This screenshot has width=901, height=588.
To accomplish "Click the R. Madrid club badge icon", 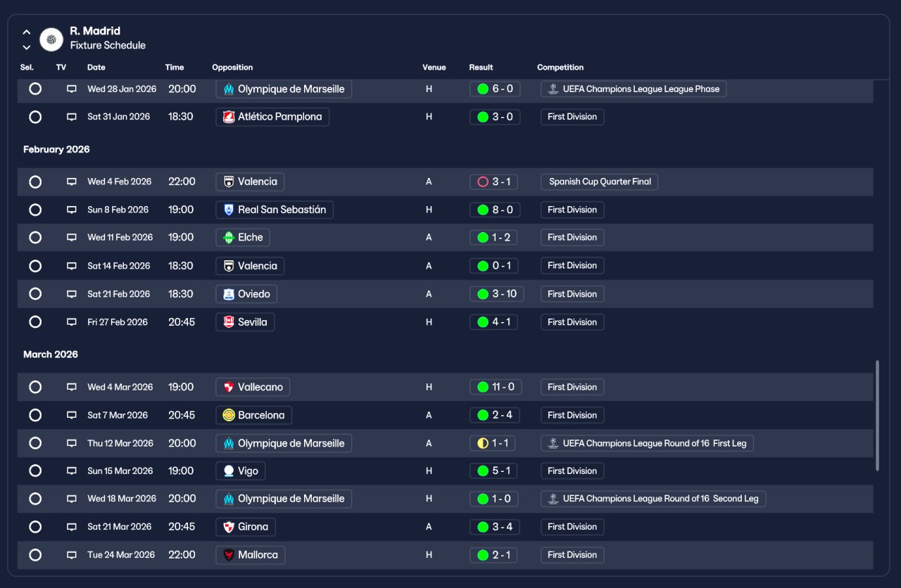I will [51, 39].
